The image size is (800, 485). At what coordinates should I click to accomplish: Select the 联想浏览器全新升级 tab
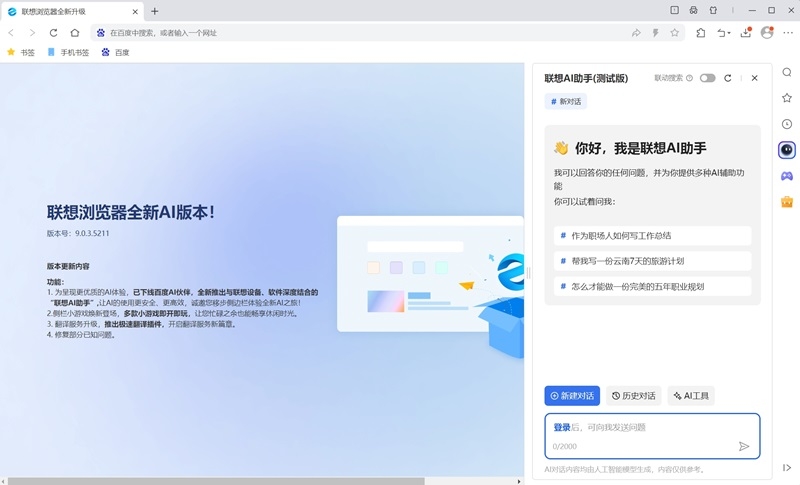pyautogui.click(x=71, y=11)
